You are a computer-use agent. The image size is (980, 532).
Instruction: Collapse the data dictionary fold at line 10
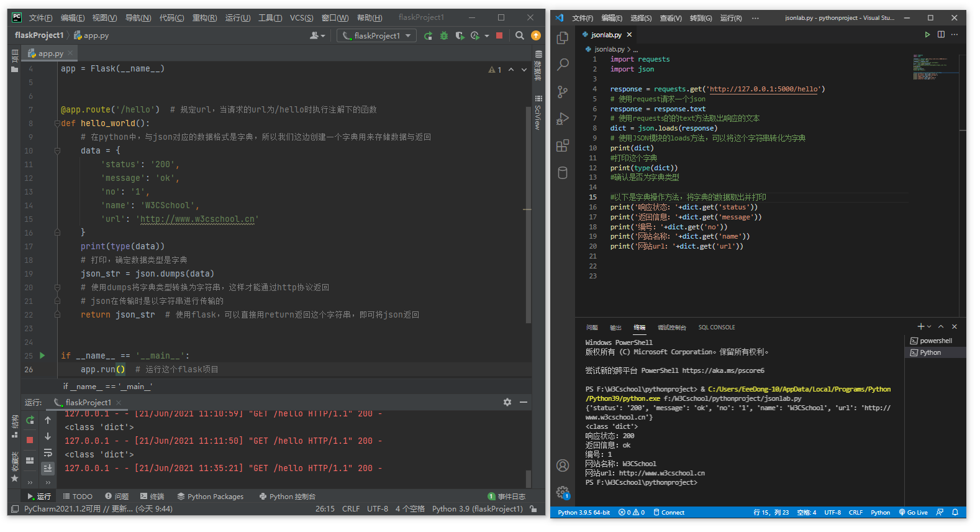[57, 150]
